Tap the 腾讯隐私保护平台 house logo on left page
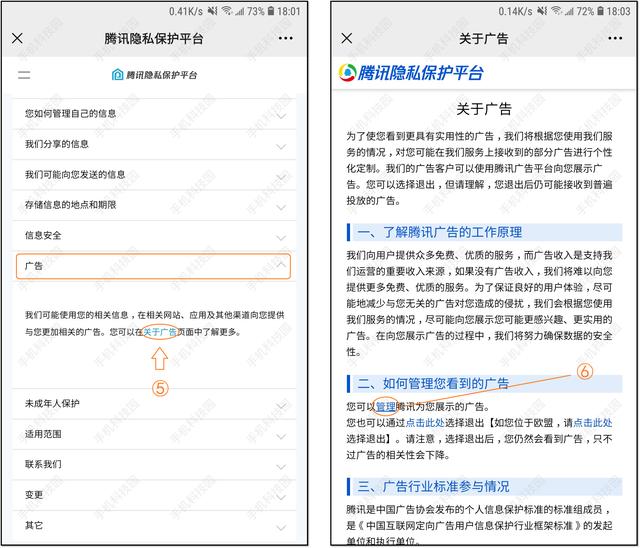Screen dimensions: 640x548 tap(118, 75)
